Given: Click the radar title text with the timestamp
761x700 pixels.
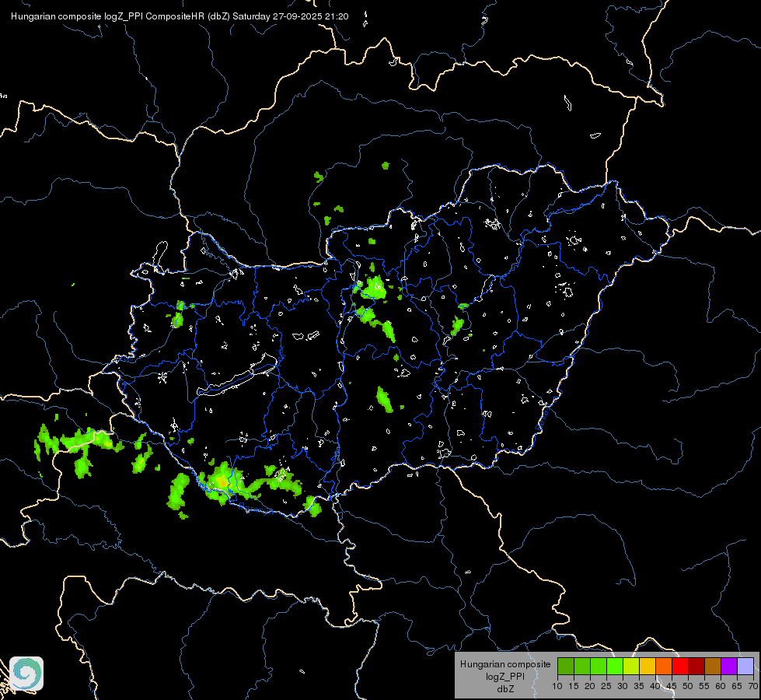Looking at the screenshot, I should (x=180, y=16).
